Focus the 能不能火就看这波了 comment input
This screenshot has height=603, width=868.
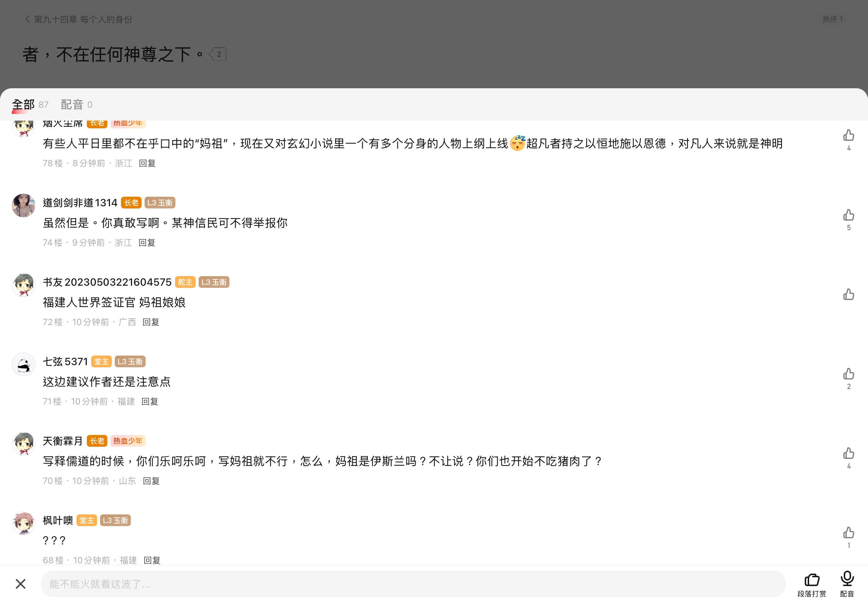pyautogui.click(x=413, y=584)
